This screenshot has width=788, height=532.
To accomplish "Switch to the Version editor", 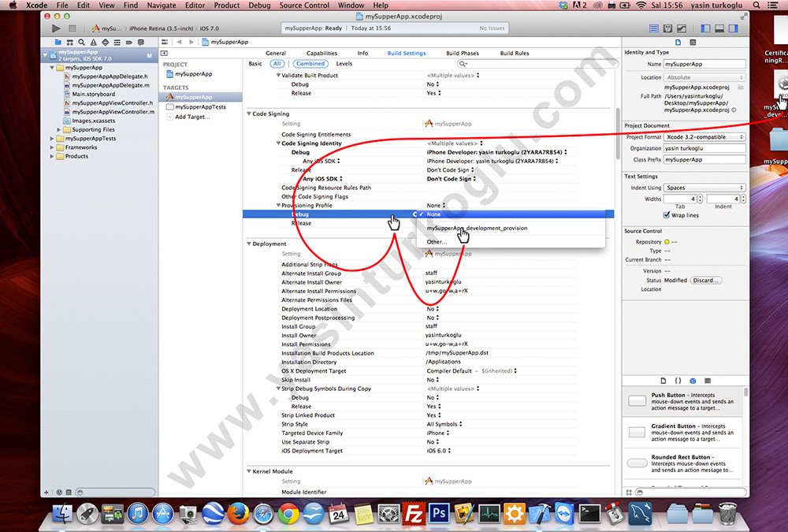I will 682,28.
